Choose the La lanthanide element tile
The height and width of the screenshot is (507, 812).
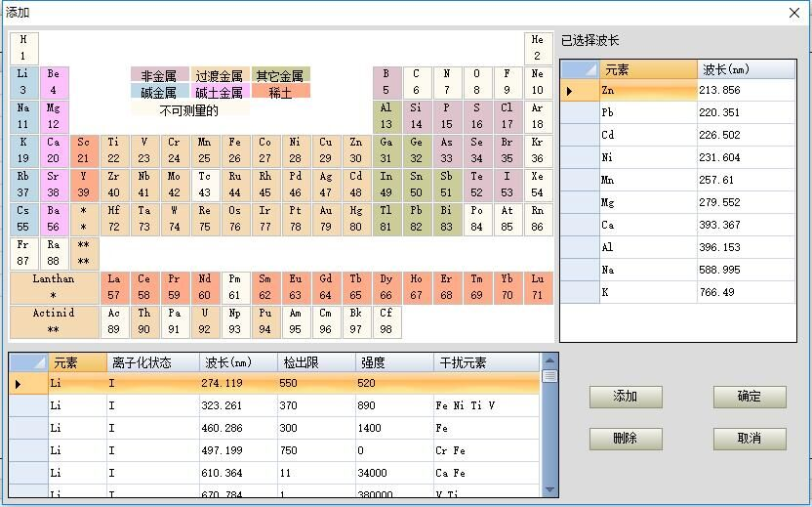114,286
